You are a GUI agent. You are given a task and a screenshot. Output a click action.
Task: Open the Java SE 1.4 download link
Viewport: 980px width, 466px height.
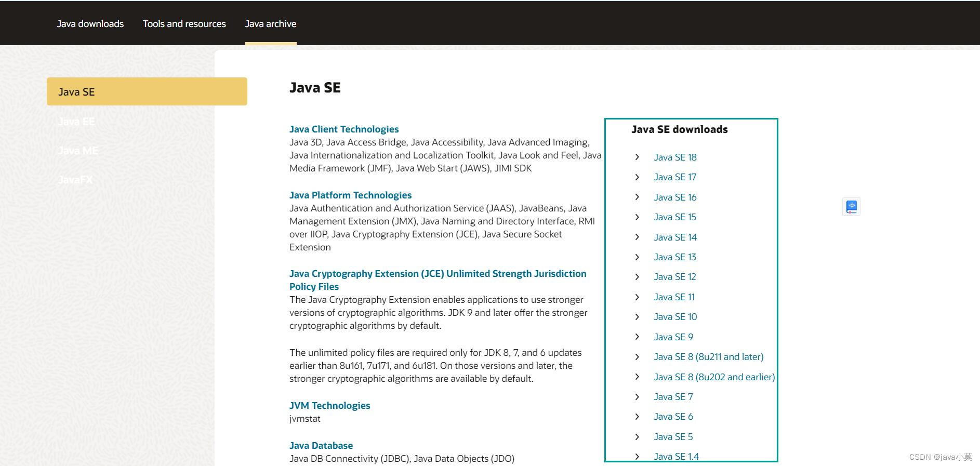676,457
